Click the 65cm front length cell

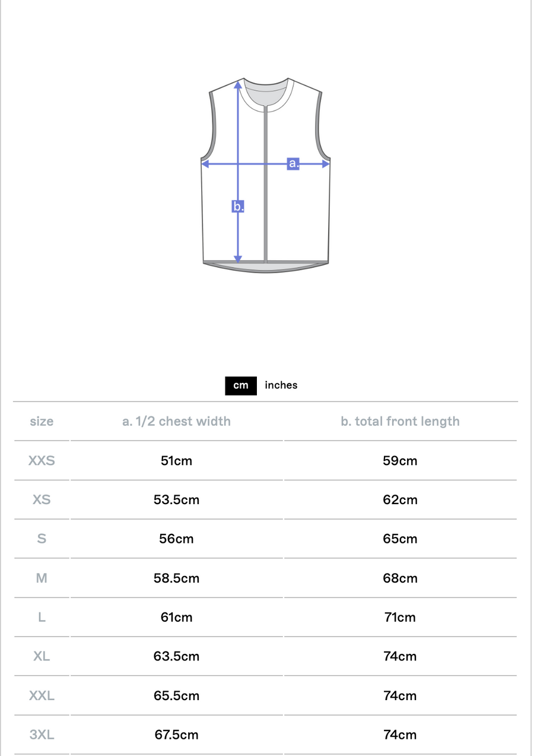coord(400,539)
